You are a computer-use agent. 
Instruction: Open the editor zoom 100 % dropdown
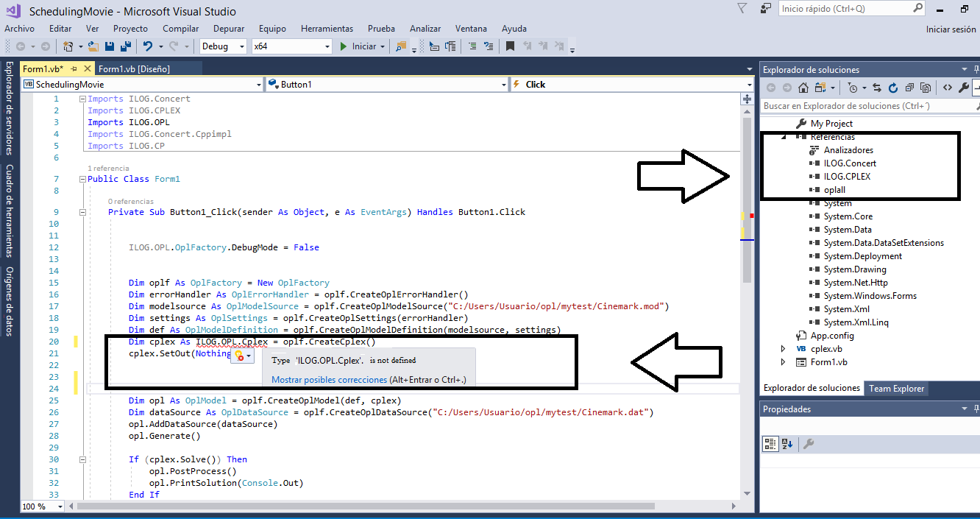(x=61, y=506)
